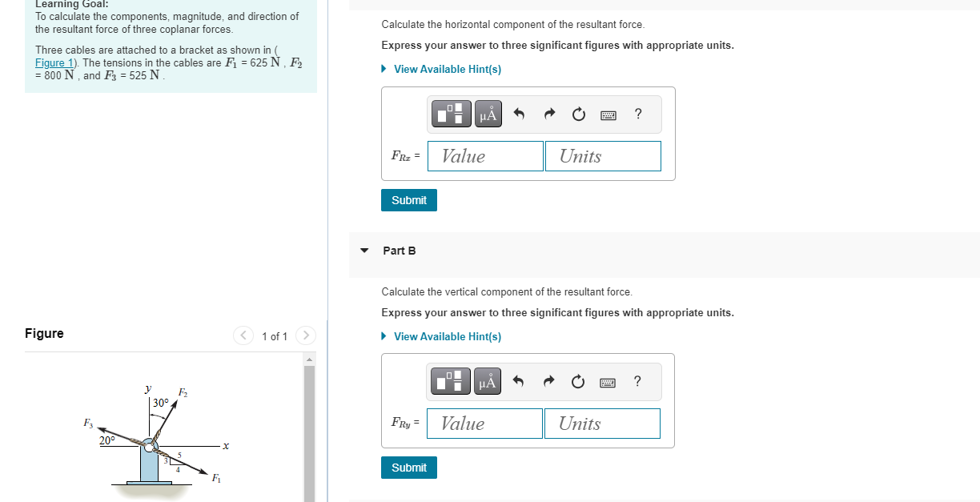Submit the Part A answer
This screenshot has width=980, height=502.
408,199
